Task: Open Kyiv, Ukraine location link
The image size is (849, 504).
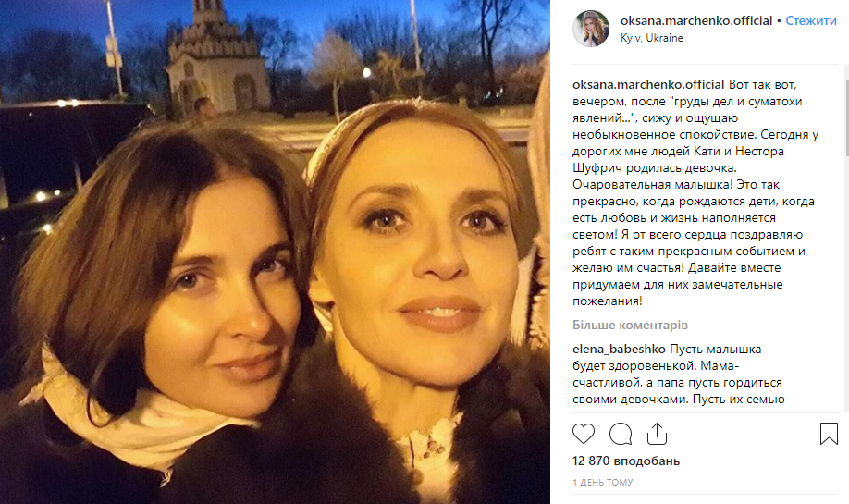Action: (x=652, y=38)
